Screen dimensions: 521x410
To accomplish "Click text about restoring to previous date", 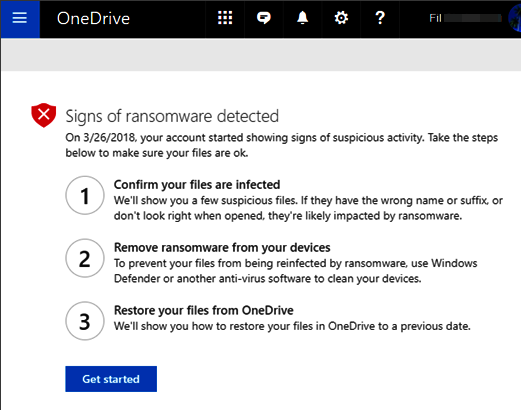I will [292, 326].
